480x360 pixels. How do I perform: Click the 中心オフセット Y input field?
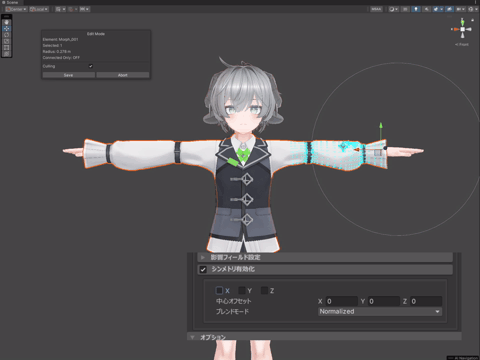pyautogui.click(x=384, y=301)
